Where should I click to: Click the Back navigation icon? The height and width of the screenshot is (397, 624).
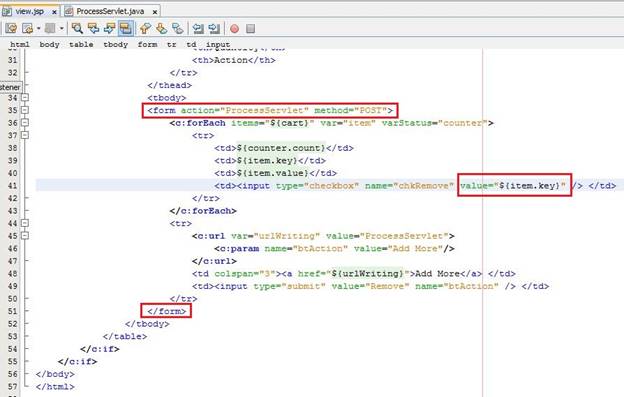[27, 28]
